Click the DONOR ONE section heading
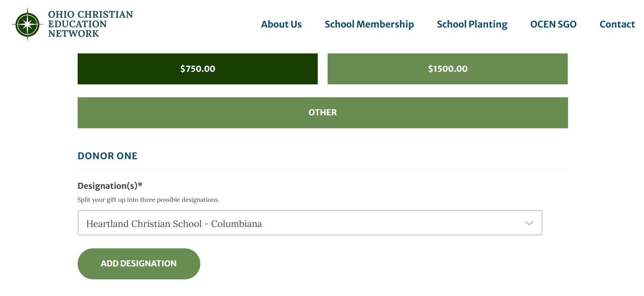Screen dimensions: 644x296 point(107,156)
